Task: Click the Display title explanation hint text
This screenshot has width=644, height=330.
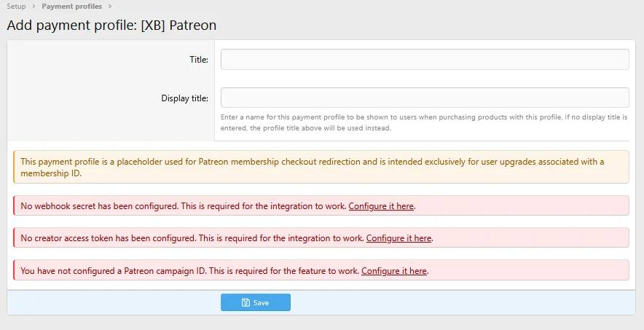Action: (x=424, y=122)
